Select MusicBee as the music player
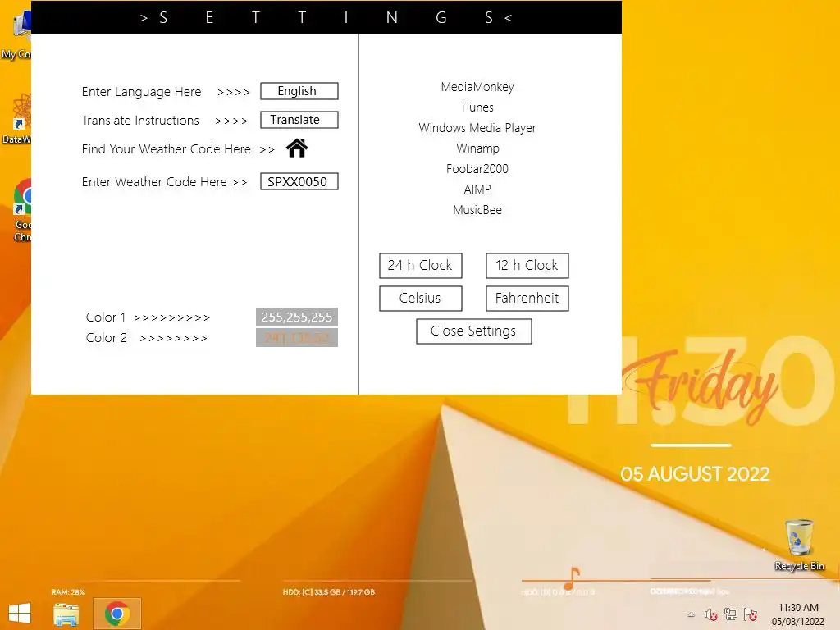840x630 pixels. [x=477, y=210]
